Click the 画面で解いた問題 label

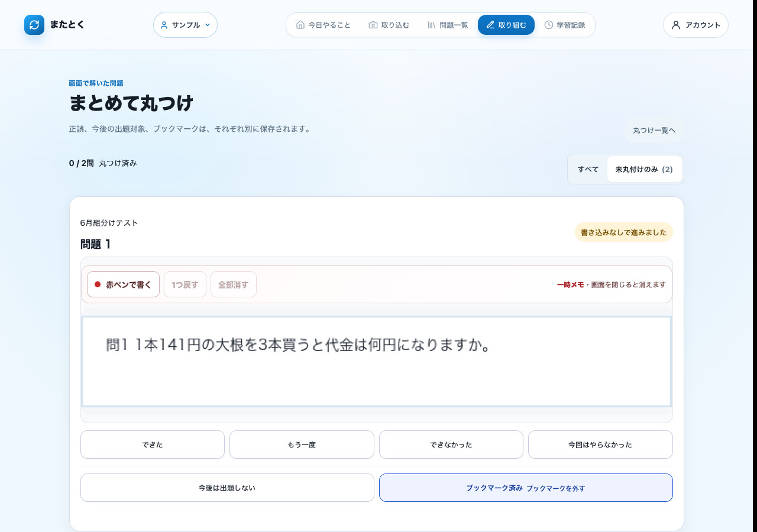pyautogui.click(x=96, y=83)
